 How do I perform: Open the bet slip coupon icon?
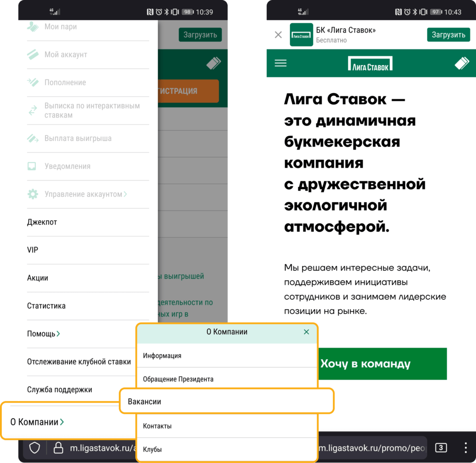click(461, 63)
